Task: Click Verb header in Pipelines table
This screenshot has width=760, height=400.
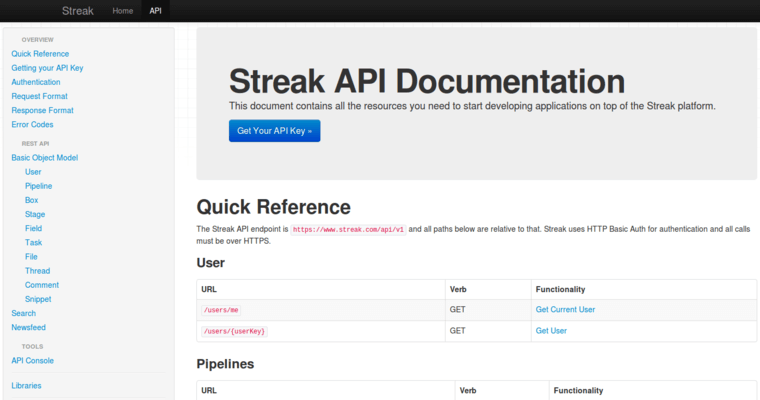Action: (468, 390)
